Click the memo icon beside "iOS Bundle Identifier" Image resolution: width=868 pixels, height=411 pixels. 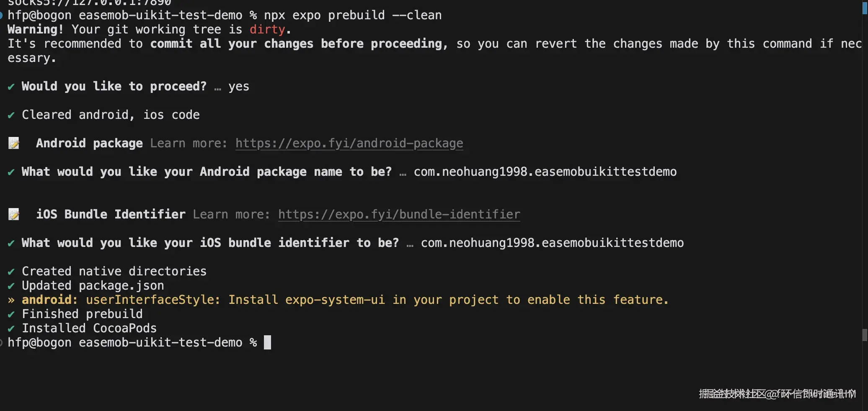[14, 215]
